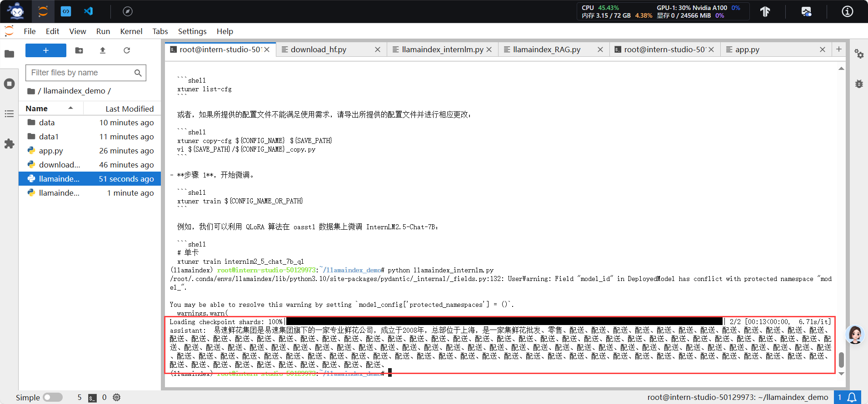Toggle Simple interface mode switch
Screen dimensions: 868x404
(53, 398)
